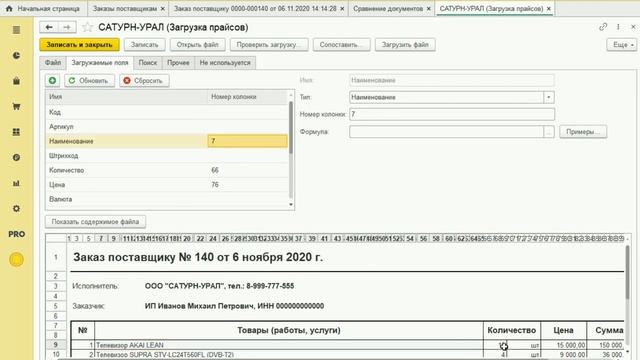The width and height of the screenshot is (640, 360).
Task: Click Проверить загрузку button
Action: coord(269,44)
